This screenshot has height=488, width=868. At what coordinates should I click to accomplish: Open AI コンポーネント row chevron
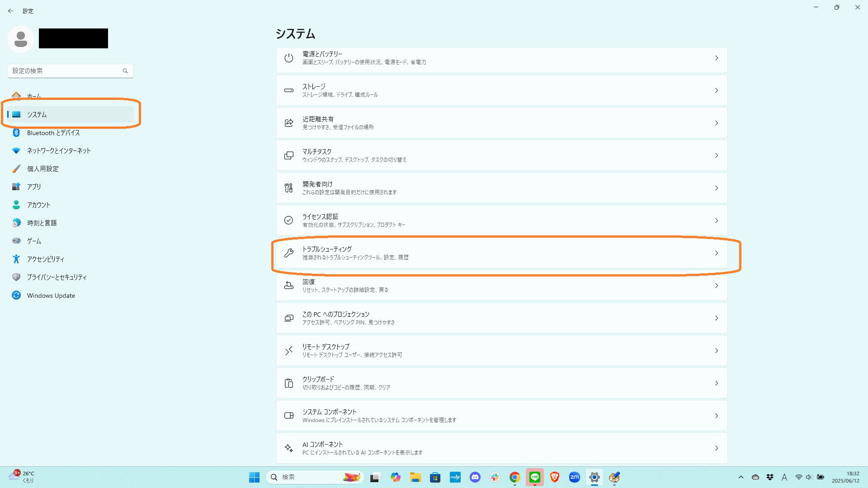(x=716, y=448)
